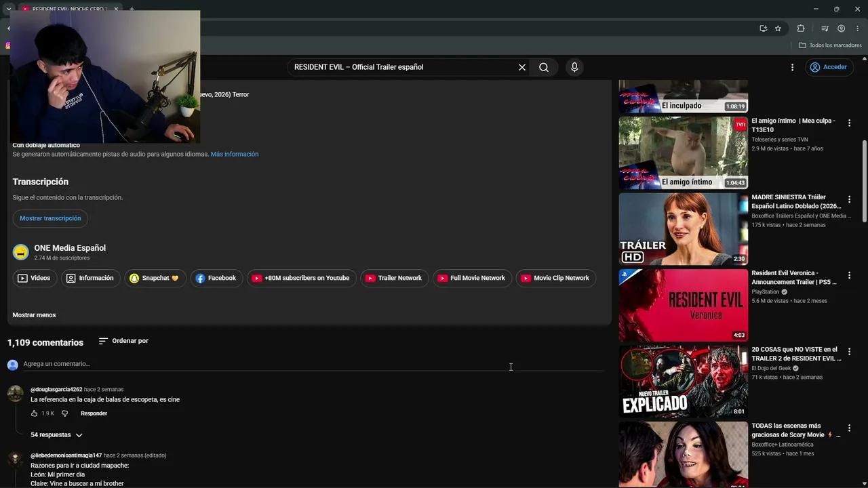Viewport: 868px width, 488px height.
Task: Like the comment by @douglasgarcia4262
Action: point(34,413)
